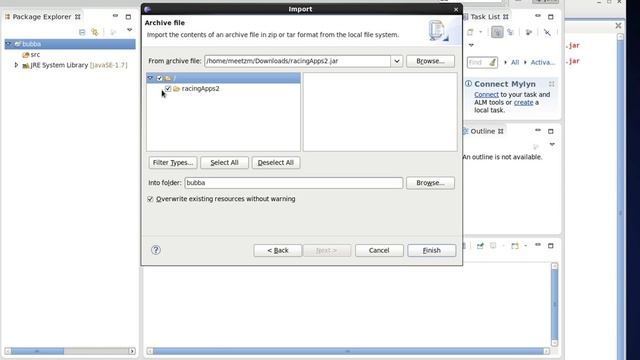The width and height of the screenshot is (640, 360).
Task: Close the Import dialog window
Action: coord(456,9)
